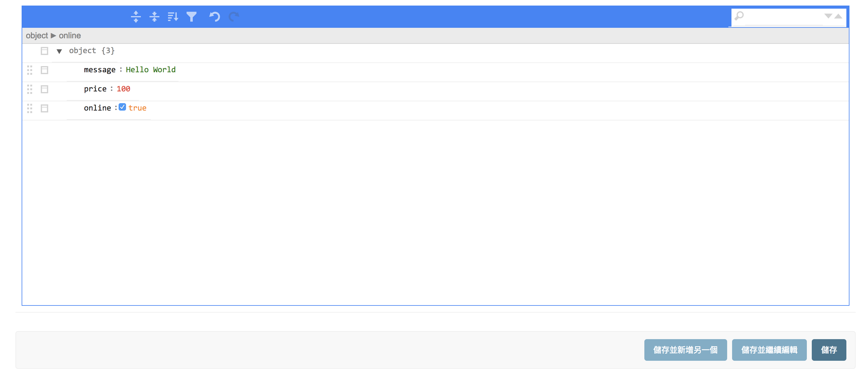Open the action menu for root object
The image size is (868, 383).
(44, 51)
